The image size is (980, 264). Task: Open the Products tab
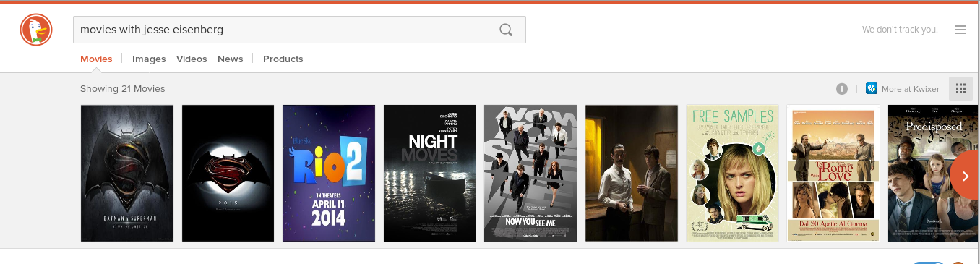click(x=283, y=59)
